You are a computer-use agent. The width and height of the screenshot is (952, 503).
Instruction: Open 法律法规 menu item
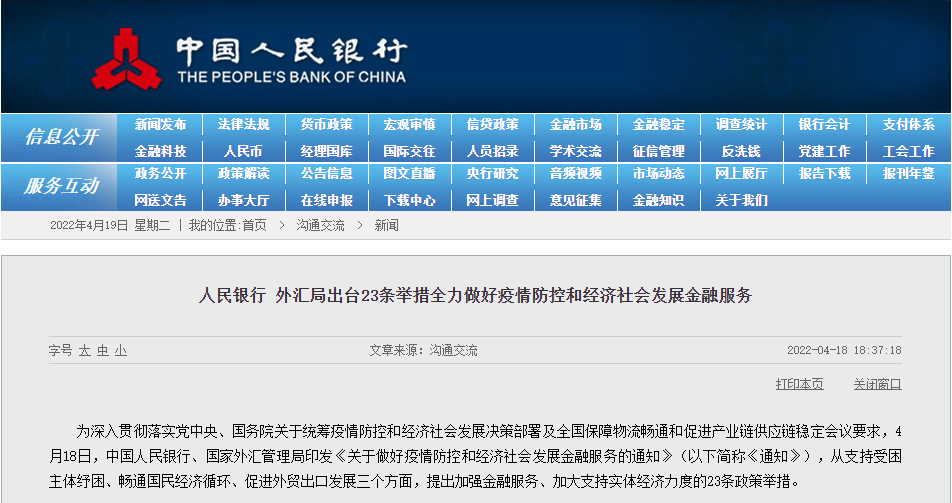(x=243, y=125)
